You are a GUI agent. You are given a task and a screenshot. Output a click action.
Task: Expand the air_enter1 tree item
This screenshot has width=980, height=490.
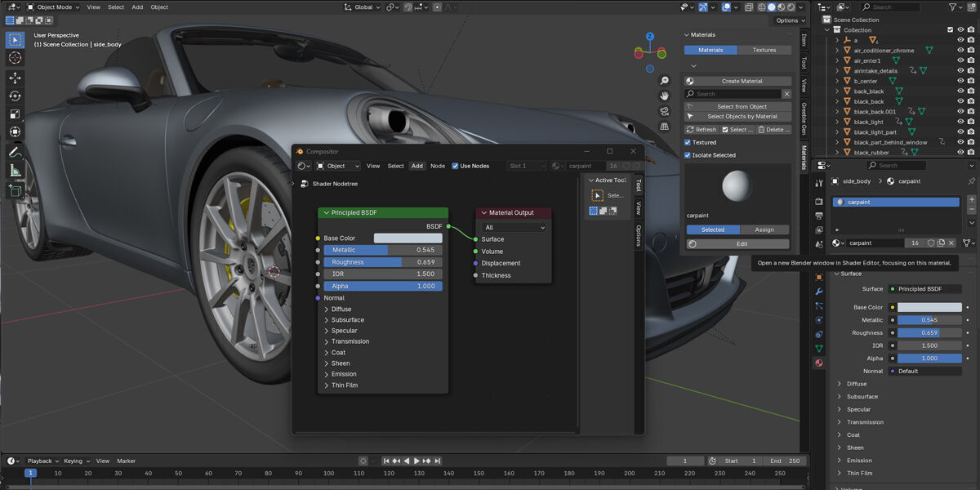click(837, 60)
